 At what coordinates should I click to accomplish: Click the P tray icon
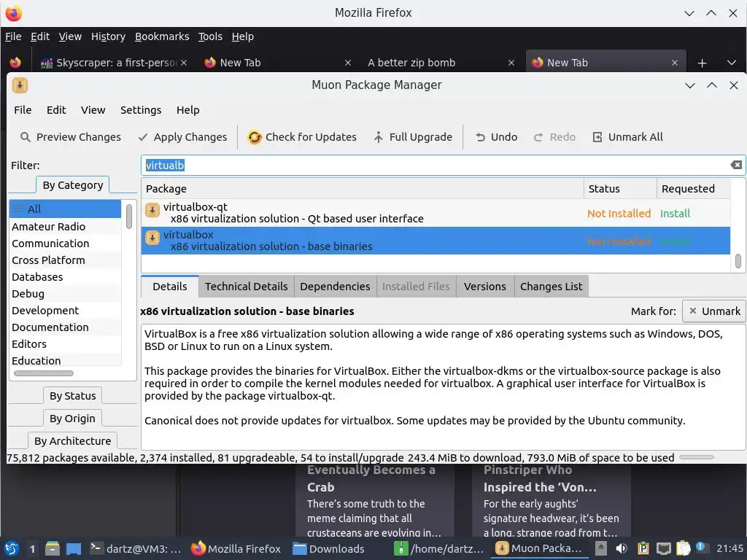643,548
